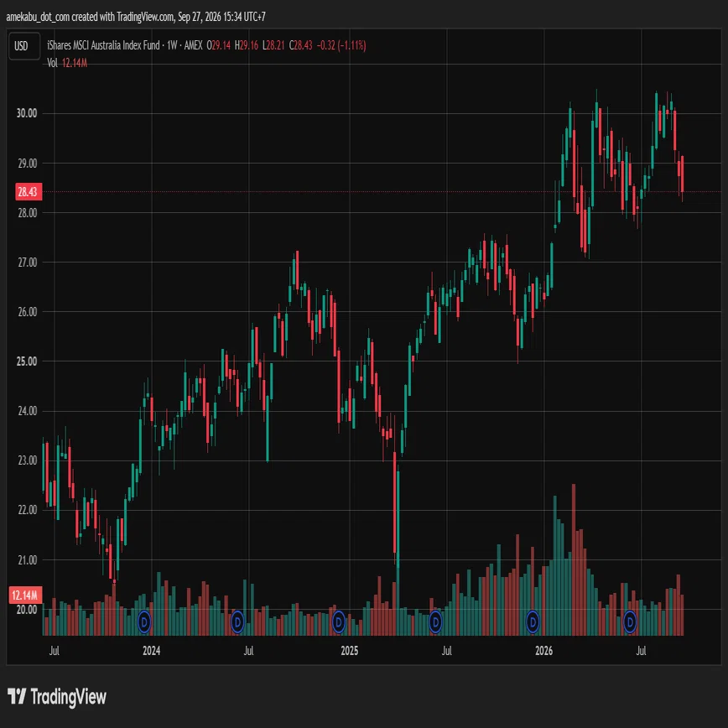Click the 30.00 price axis label
Viewport: 728px width, 728px height.
[27, 113]
